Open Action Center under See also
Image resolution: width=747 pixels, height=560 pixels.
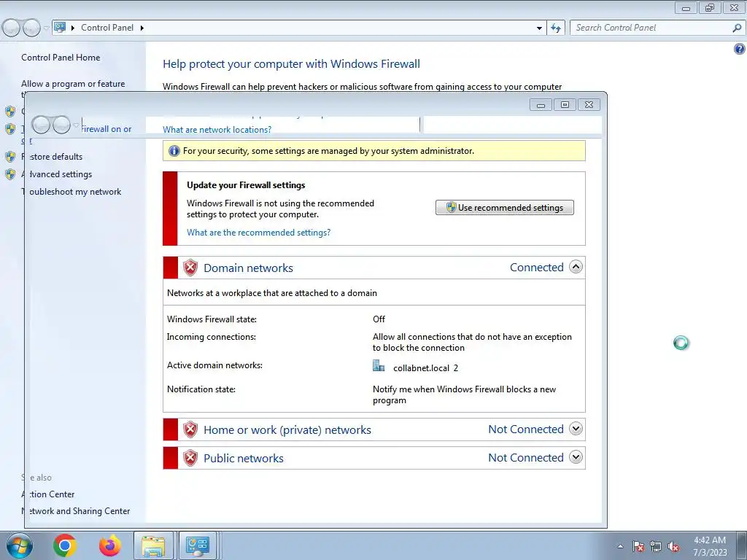tap(47, 494)
